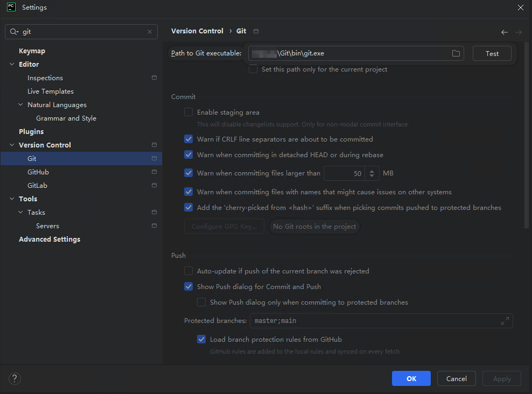
Task: Enable 'Set this path only for the current project'
Action: (x=253, y=69)
